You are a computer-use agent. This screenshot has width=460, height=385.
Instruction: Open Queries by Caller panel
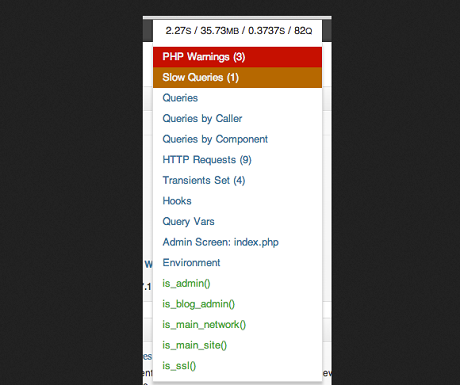point(237,119)
